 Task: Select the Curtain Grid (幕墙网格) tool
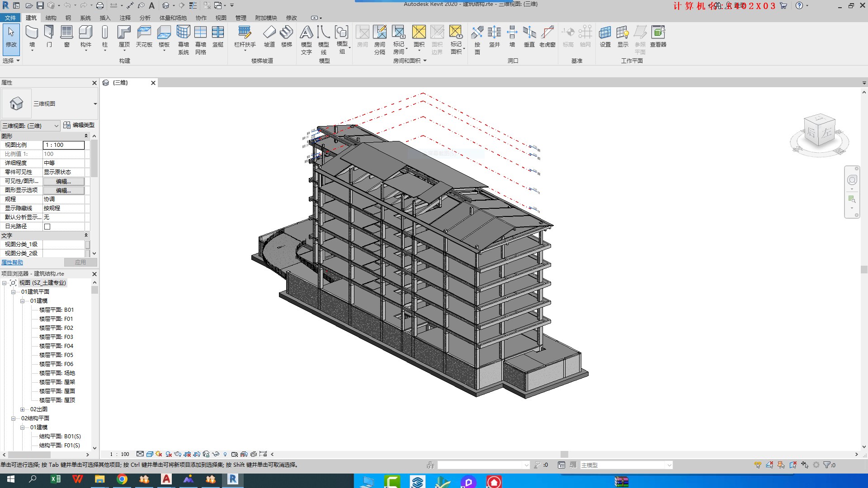pos(200,40)
